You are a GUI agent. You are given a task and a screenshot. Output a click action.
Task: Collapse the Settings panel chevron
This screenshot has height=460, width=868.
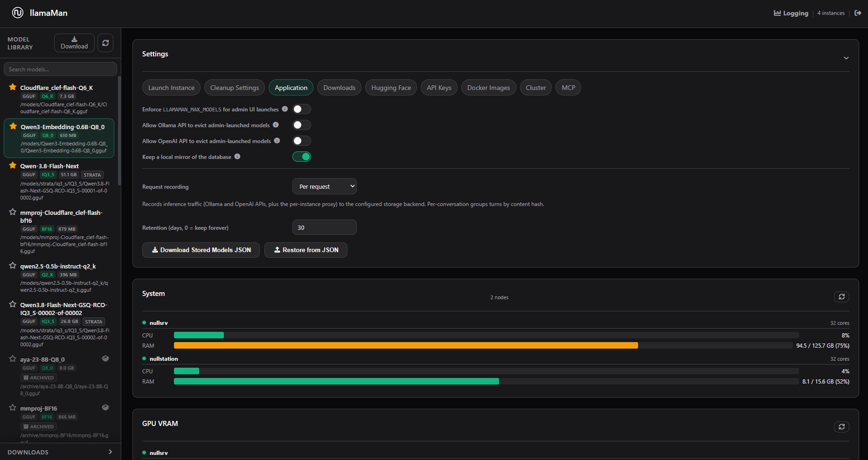(x=846, y=58)
